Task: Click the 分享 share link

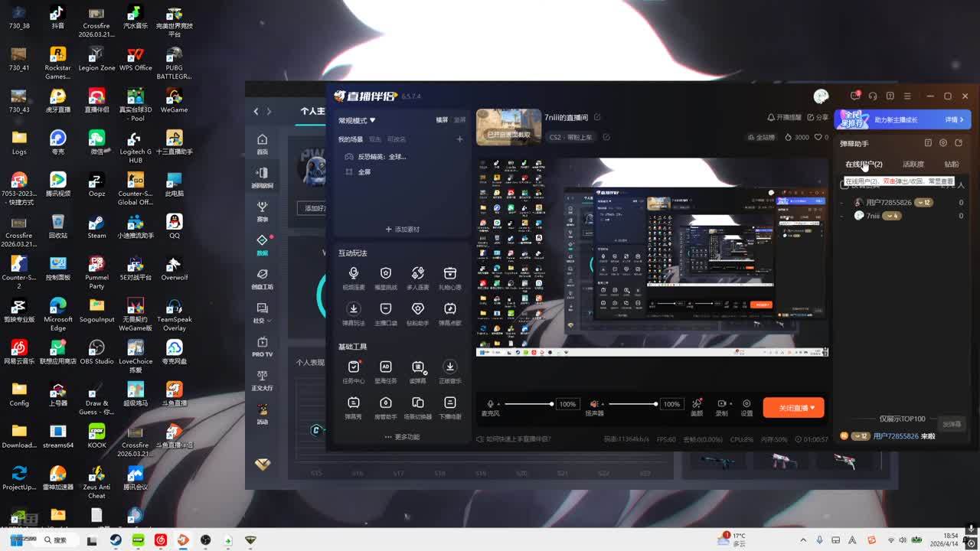Action: (x=818, y=118)
